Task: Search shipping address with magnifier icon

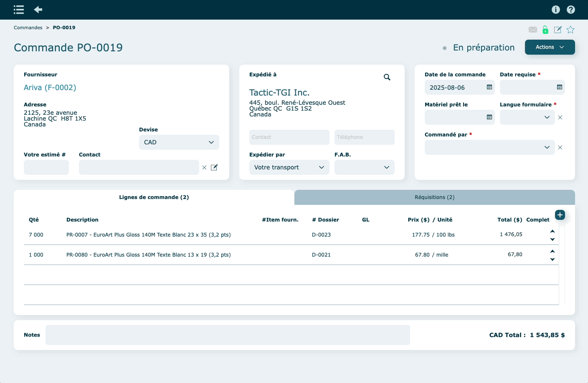Action: tap(387, 77)
